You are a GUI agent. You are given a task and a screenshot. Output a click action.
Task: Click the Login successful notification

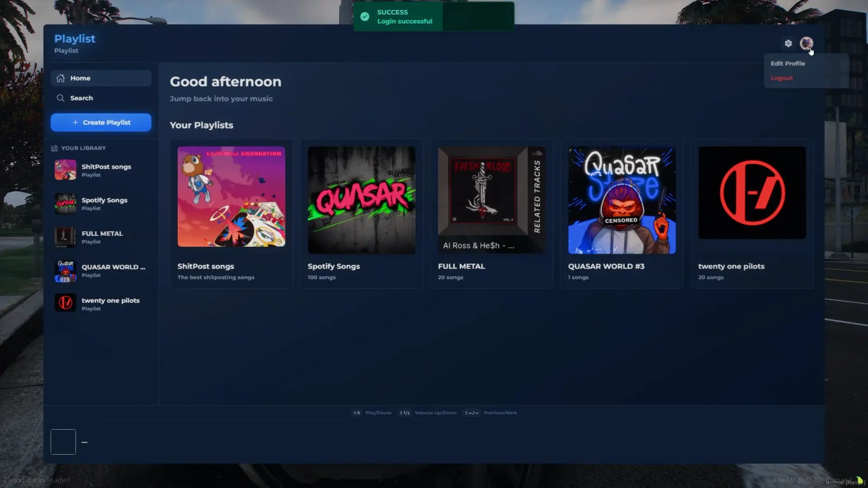click(434, 17)
